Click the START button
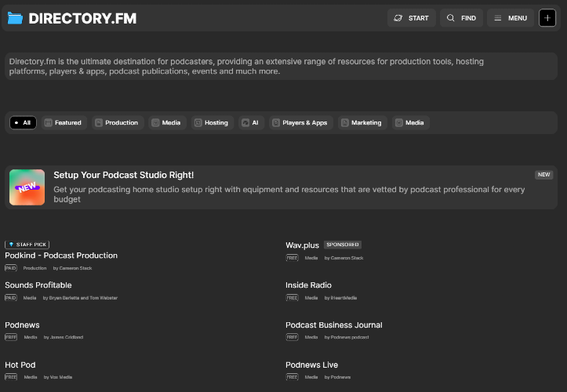Screen dimensions: 567x392 (412, 18)
